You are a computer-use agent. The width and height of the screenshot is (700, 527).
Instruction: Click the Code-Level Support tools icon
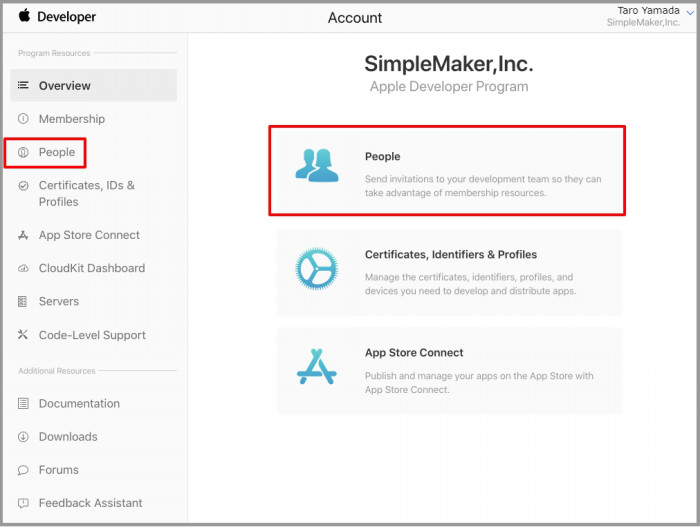(x=23, y=335)
